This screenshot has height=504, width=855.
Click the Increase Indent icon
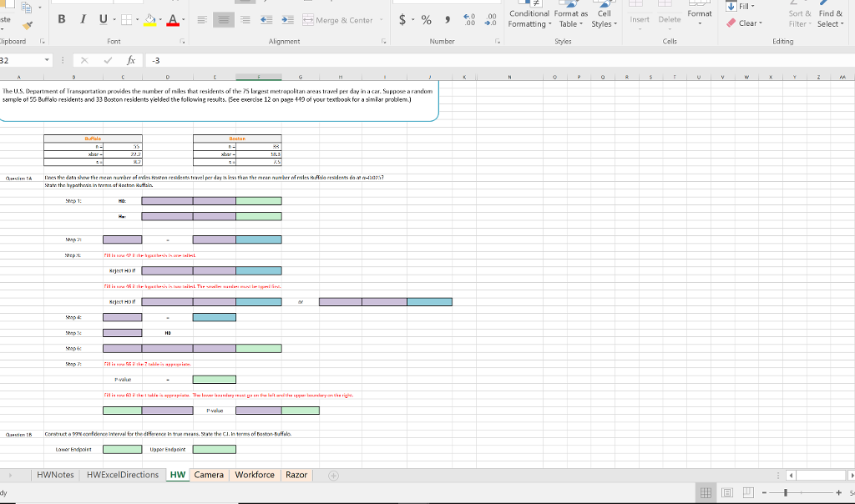(288, 20)
